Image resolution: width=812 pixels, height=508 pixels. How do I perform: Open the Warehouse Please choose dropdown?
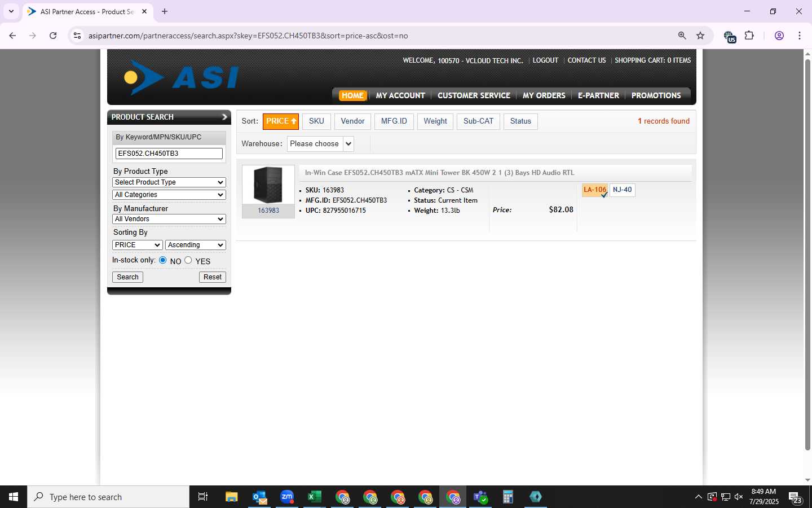[320, 144]
